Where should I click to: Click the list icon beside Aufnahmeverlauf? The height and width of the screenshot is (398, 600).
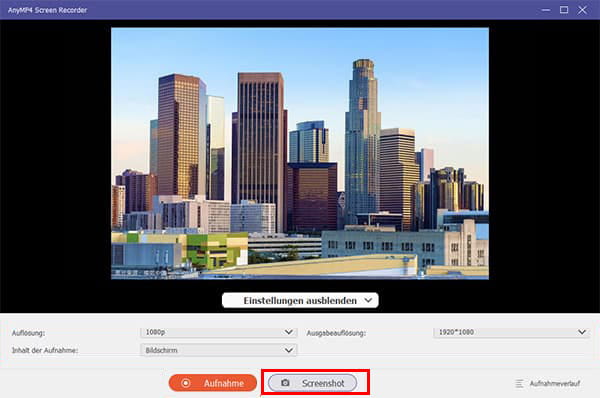click(519, 383)
